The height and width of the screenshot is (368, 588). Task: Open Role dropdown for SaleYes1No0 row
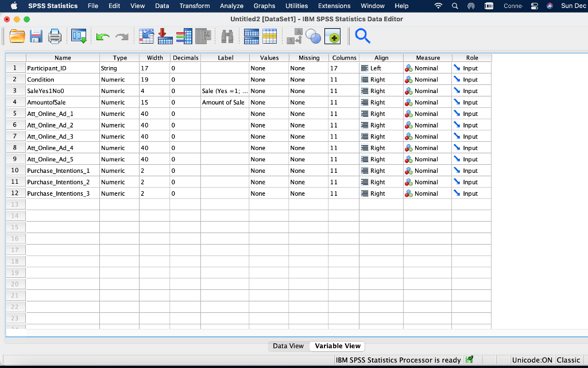pyautogui.click(x=472, y=91)
